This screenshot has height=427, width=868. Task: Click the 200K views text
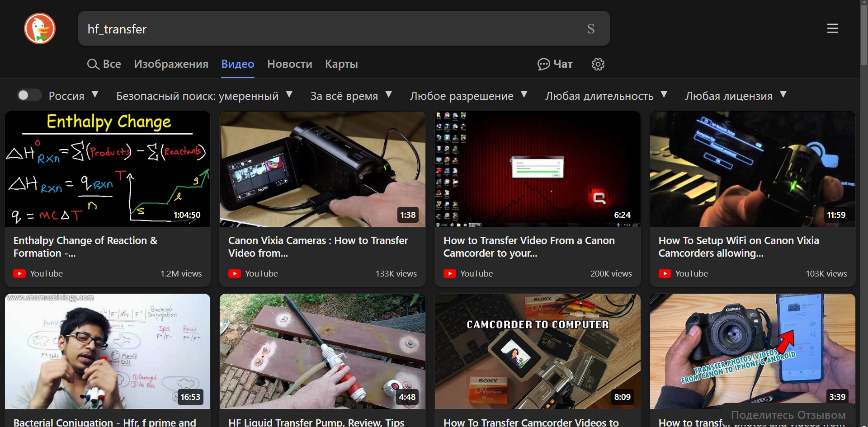click(611, 273)
